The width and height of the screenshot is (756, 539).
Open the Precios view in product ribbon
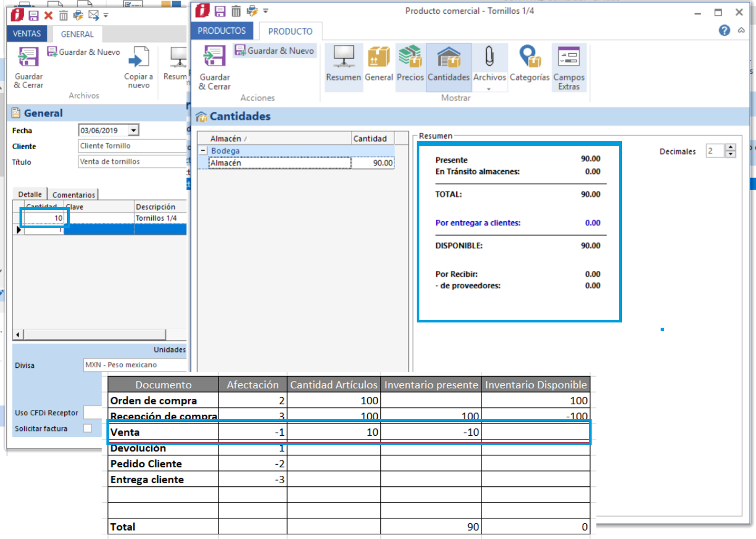pyautogui.click(x=410, y=64)
